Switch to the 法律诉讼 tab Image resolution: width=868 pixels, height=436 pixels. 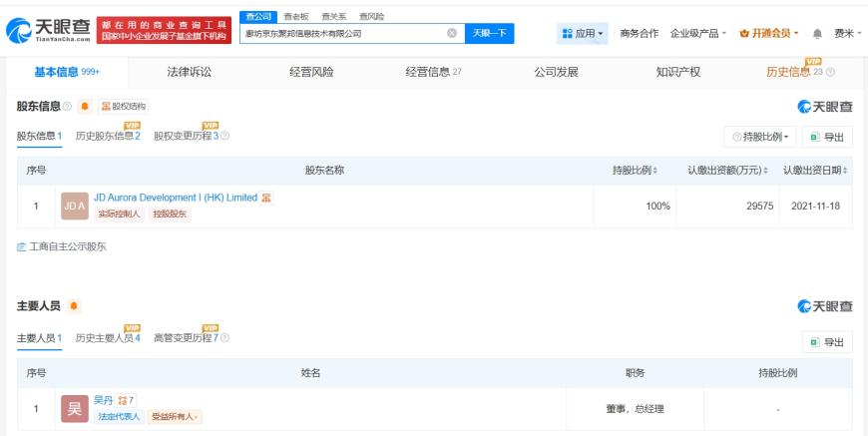pyautogui.click(x=190, y=72)
